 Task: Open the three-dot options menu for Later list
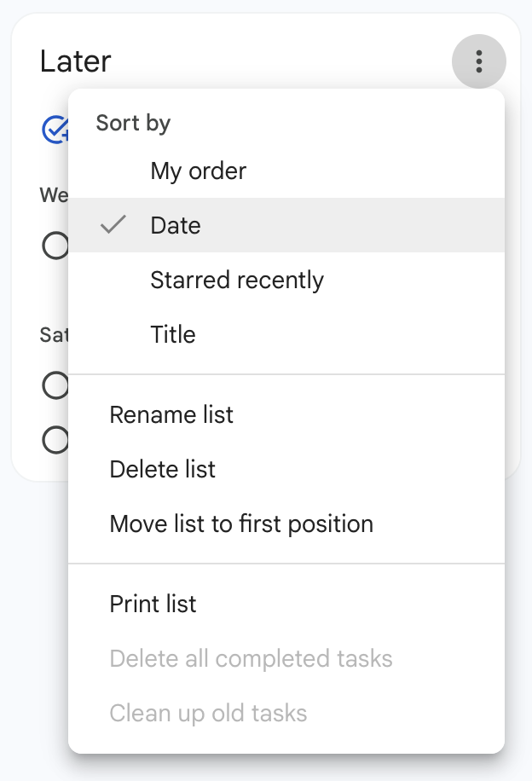point(478,61)
